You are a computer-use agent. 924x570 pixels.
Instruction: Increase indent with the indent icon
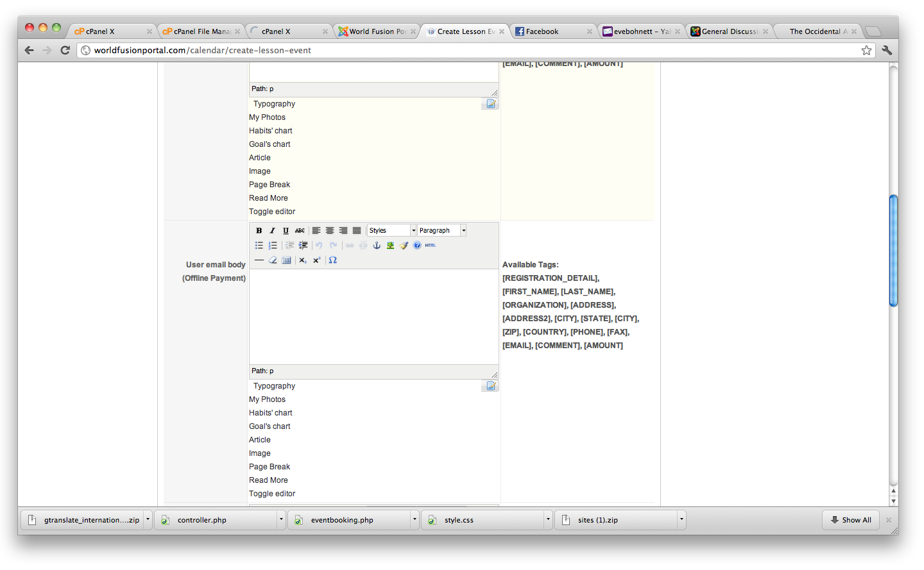[x=303, y=245]
